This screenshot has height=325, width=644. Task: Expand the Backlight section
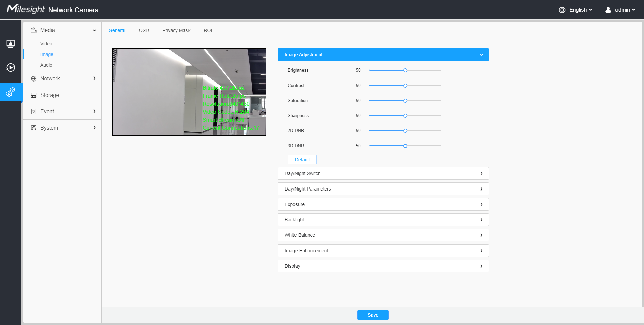coord(383,220)
